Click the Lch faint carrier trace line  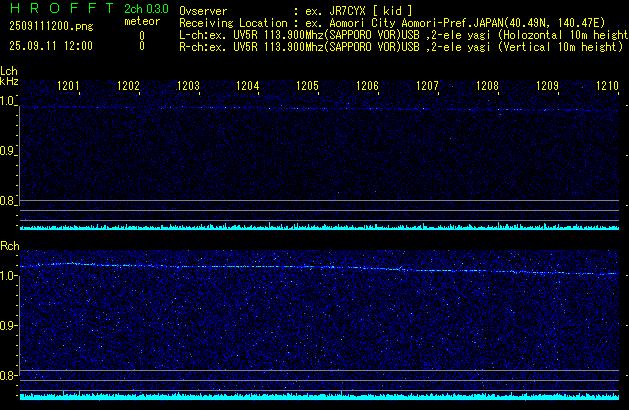pos(319,108)
